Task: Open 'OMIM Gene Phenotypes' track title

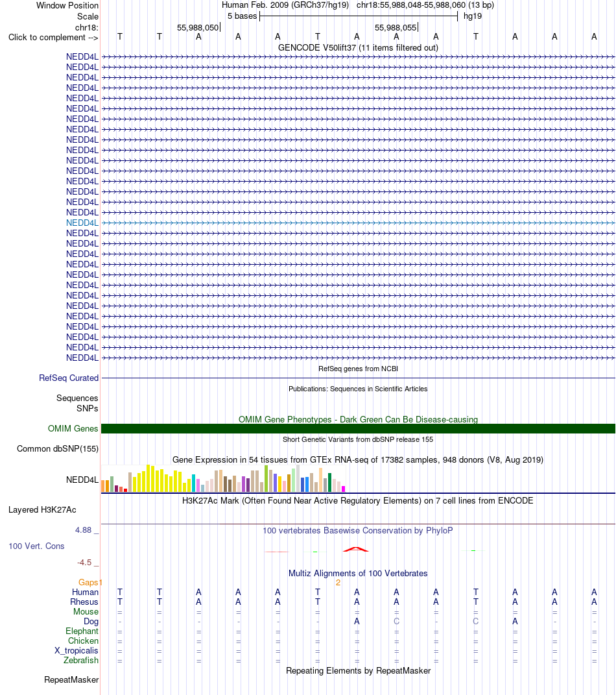Action: click(359, 419)
